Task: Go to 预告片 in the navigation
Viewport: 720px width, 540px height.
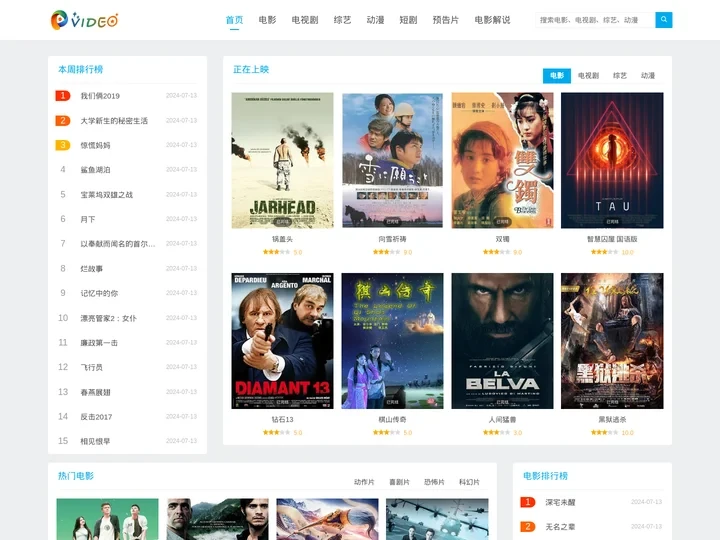Action: click(x=445, y=20)
